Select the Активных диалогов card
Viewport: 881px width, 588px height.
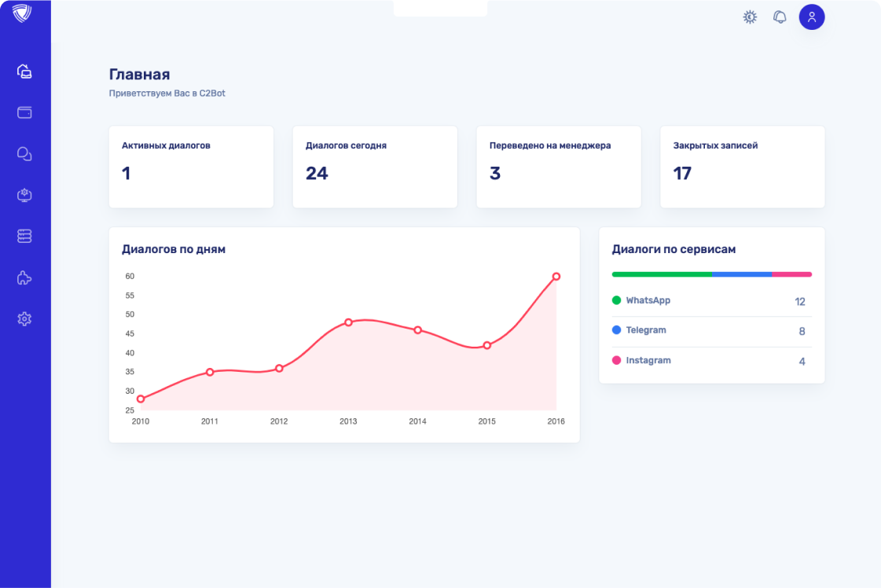pyautogui.click(x=191, y=167)
